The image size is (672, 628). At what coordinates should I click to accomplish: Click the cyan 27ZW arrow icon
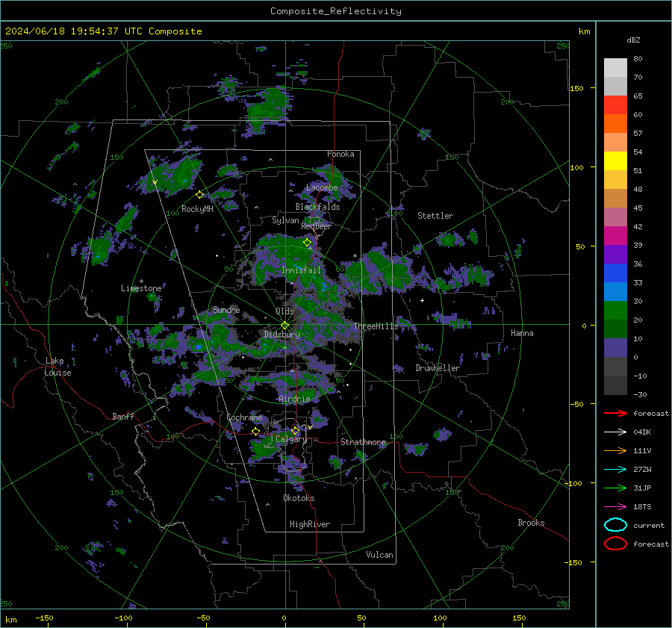click(x=615, y=470)
